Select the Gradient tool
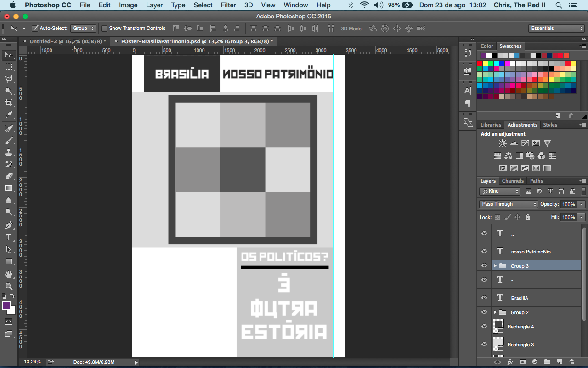The width and height of the screenshot is (588, 368). pos(9,188)
